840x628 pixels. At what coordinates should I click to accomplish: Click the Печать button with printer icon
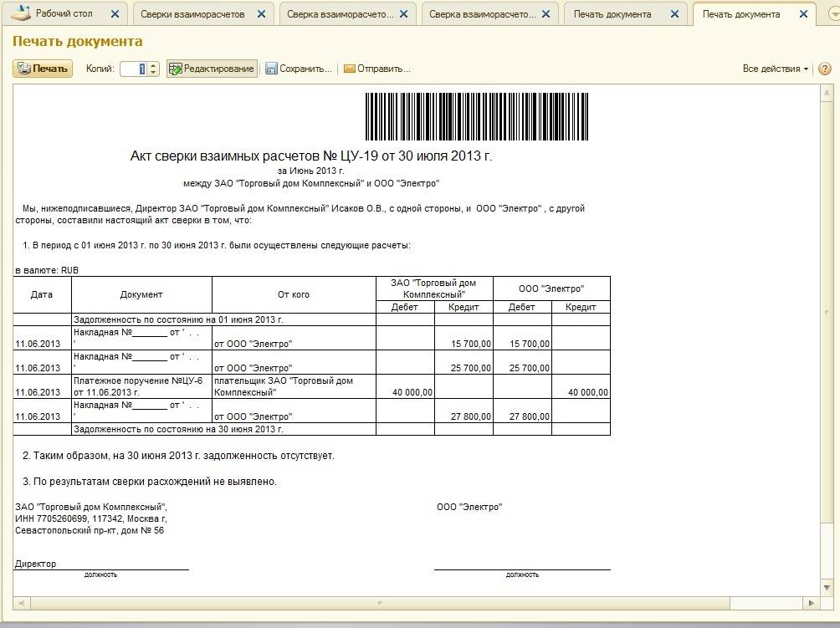[43, 69]
